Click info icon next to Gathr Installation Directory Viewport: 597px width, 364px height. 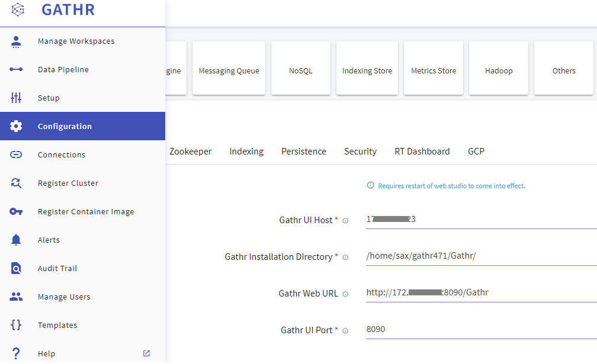tap(345, 257)
